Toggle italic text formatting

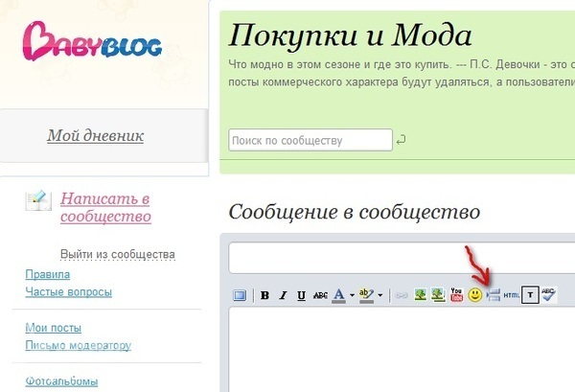point(284,295)
